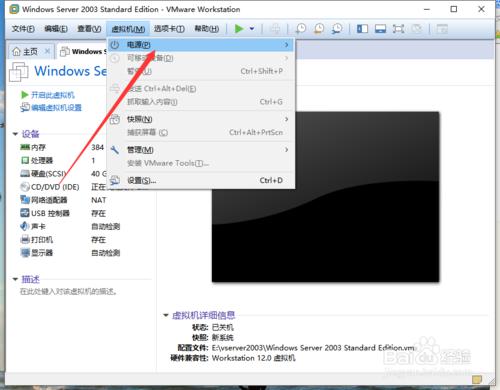This screenshot has width=500, height=390.
Task: Click the take snapshot clock icon in toolbar
Action: click(x=300, y=29)
